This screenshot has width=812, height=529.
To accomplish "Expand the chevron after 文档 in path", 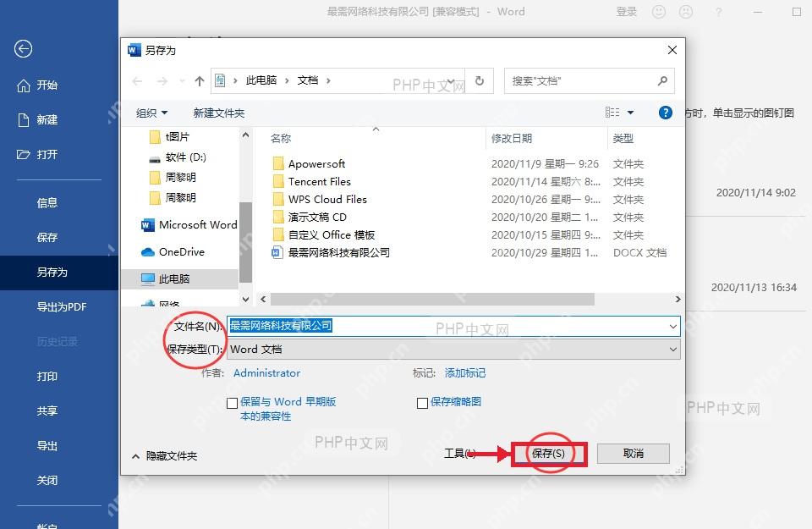I will coord(328,80).
